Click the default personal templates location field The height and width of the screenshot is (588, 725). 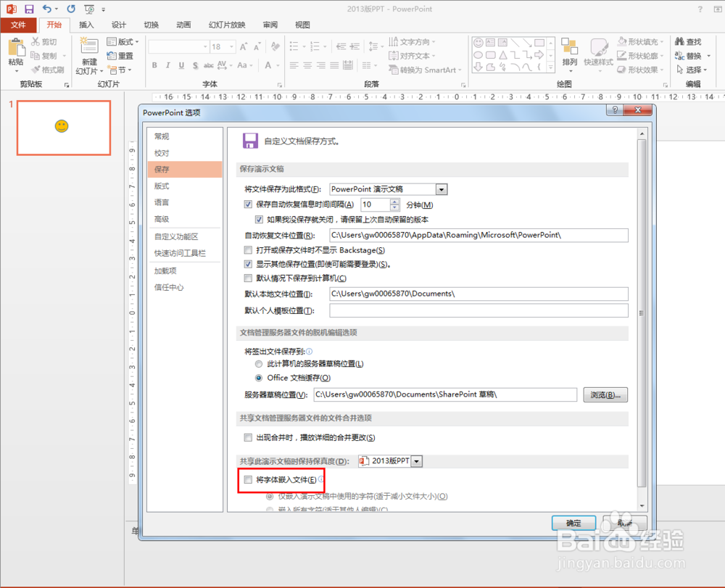[x=478, y=310]
